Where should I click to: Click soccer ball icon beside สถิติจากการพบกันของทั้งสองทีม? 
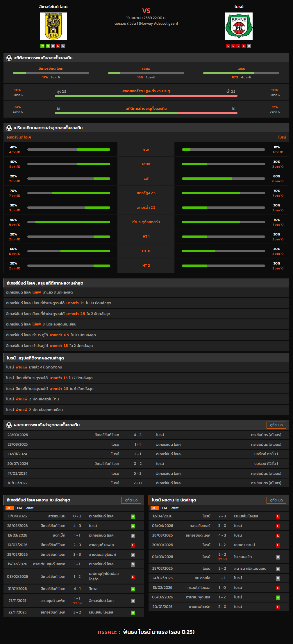pyautogui.click(x=9, y=58)
